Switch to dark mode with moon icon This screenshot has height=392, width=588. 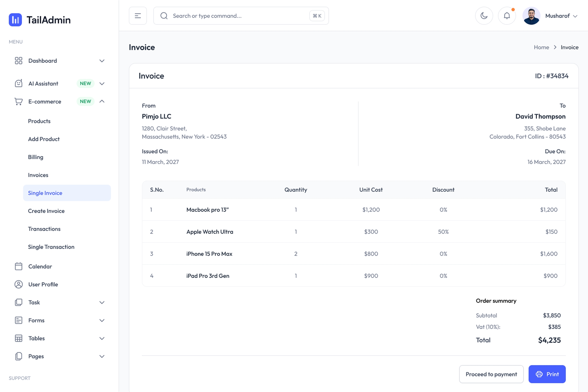coord(484,16)
